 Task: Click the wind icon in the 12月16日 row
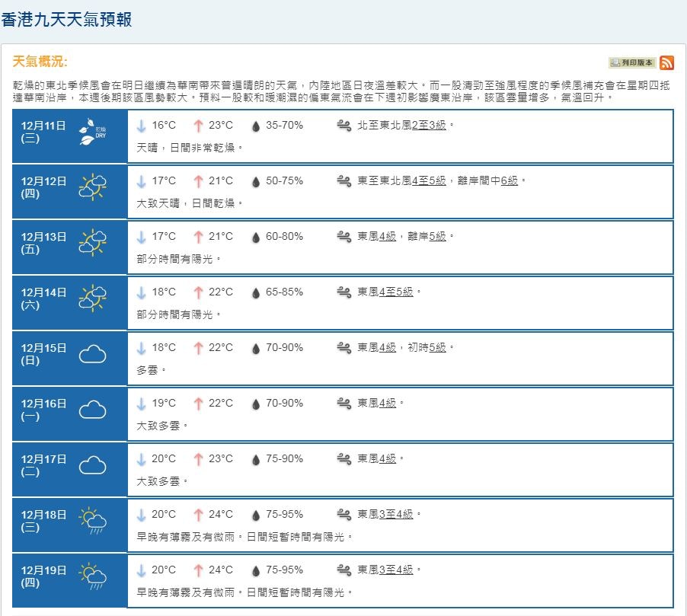[x=344, y=404]
